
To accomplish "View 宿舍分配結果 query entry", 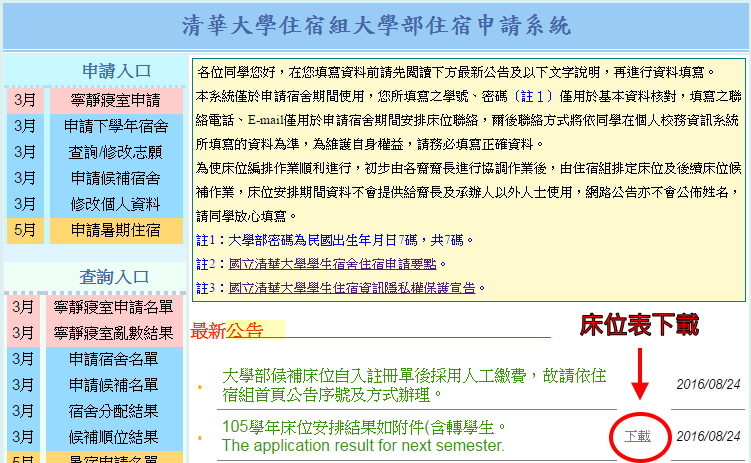I will tap(114, 411).
